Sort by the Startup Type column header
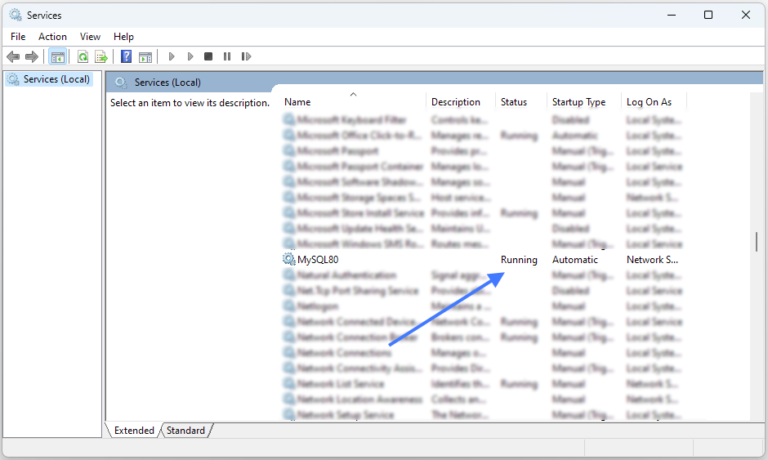 point(584,102)
